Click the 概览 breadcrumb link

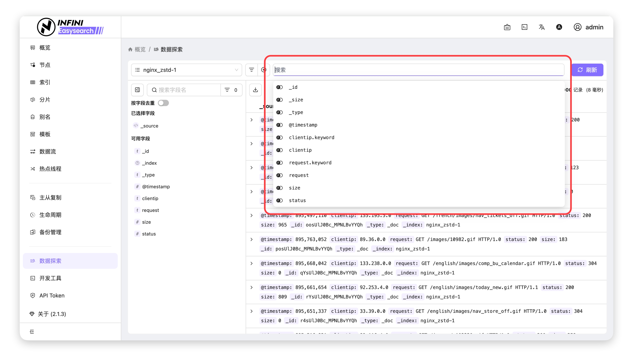tap(140, 50)
